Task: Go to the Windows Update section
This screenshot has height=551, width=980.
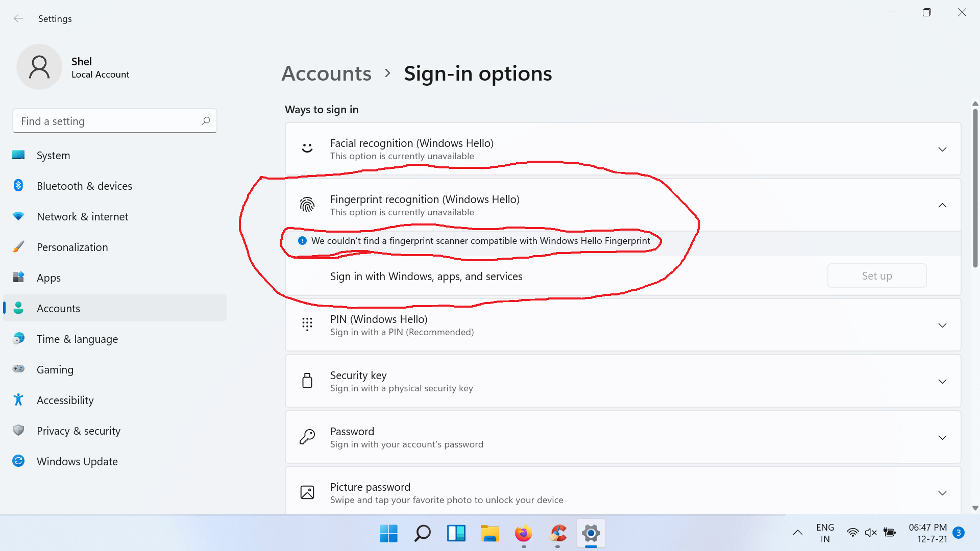Action: click(x=77, y=461)
